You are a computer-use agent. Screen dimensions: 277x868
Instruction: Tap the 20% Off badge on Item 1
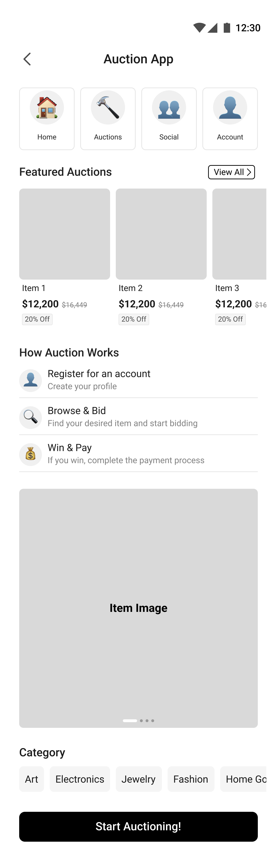37,319
